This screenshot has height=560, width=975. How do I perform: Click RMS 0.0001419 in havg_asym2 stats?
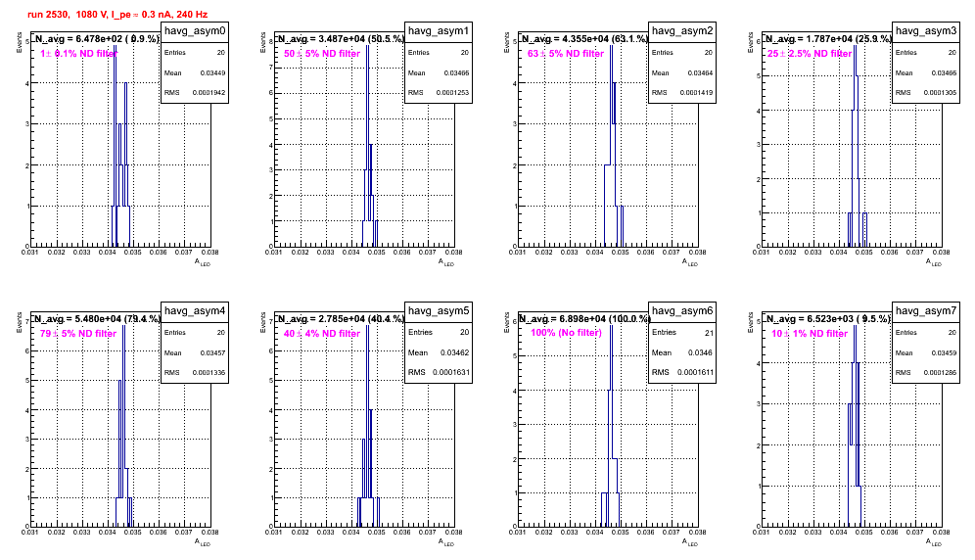(682, 93)
